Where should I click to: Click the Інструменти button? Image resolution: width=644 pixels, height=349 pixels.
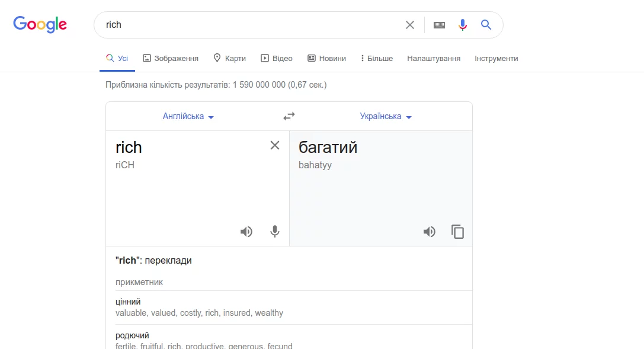(x=496, y=59)
